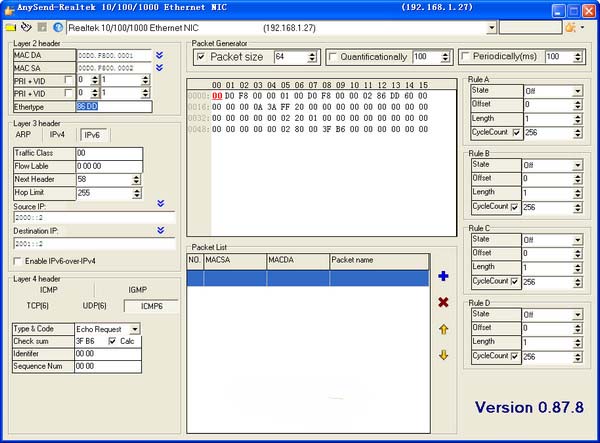Move packet up with yellow up arrow
600x443 pixels.
tap(443, 329)
